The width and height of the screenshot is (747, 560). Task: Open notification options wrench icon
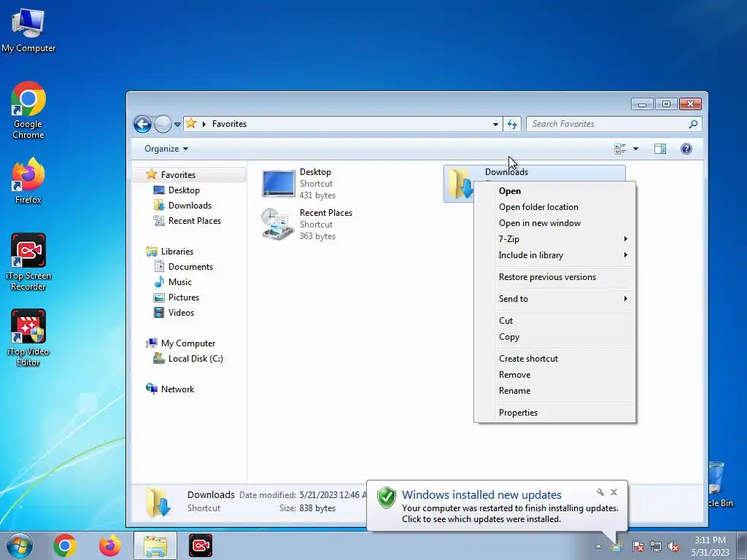(600, 492)
